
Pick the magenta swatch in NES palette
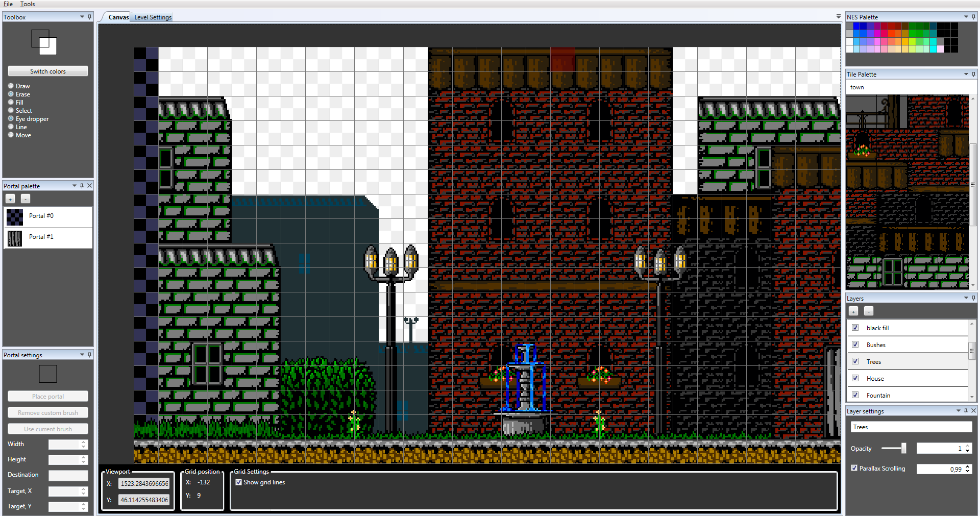coord(877,34)
